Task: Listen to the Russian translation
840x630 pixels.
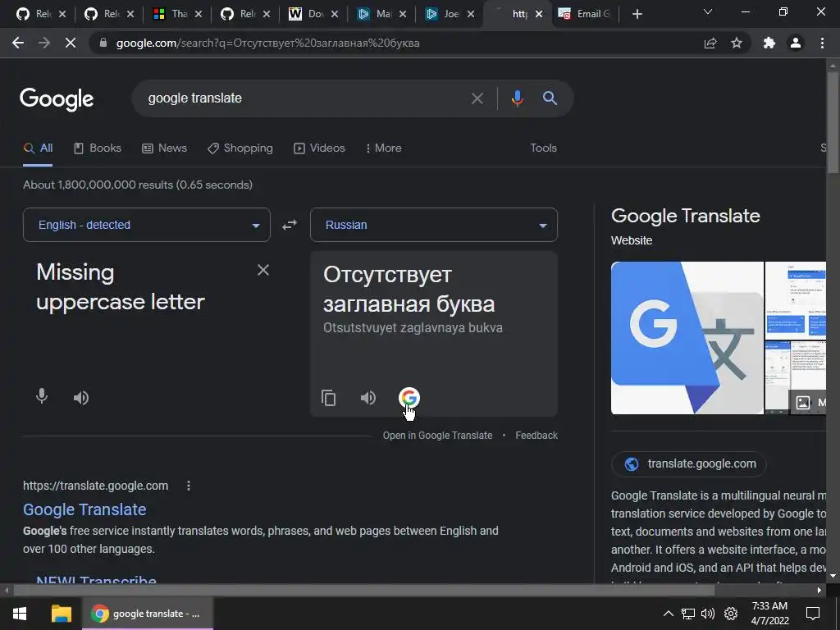Action: click(x=368, y=398)
